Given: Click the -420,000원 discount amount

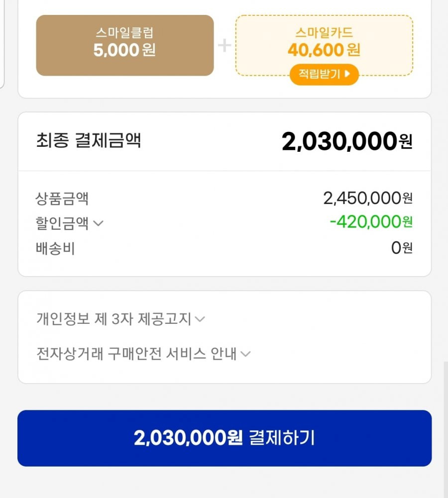Looking at the screenshot, I should tap(371, 222).
